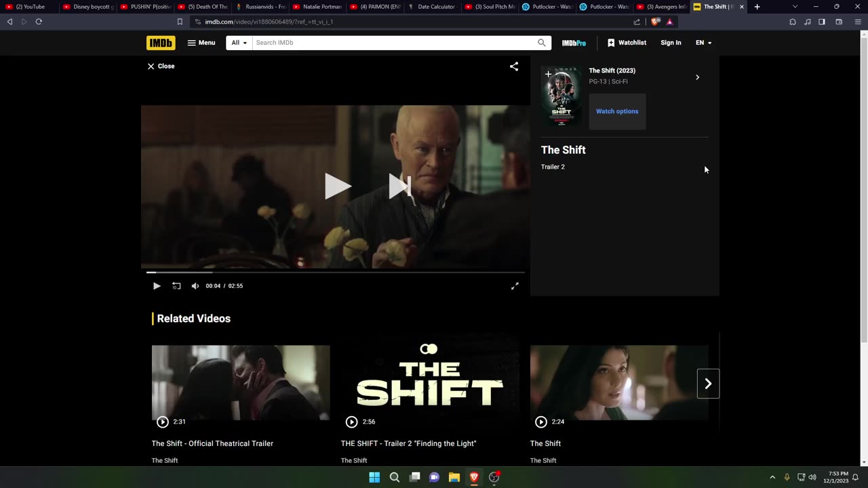
Task: Open the Windows Start menu
Action: click(374, 477)
